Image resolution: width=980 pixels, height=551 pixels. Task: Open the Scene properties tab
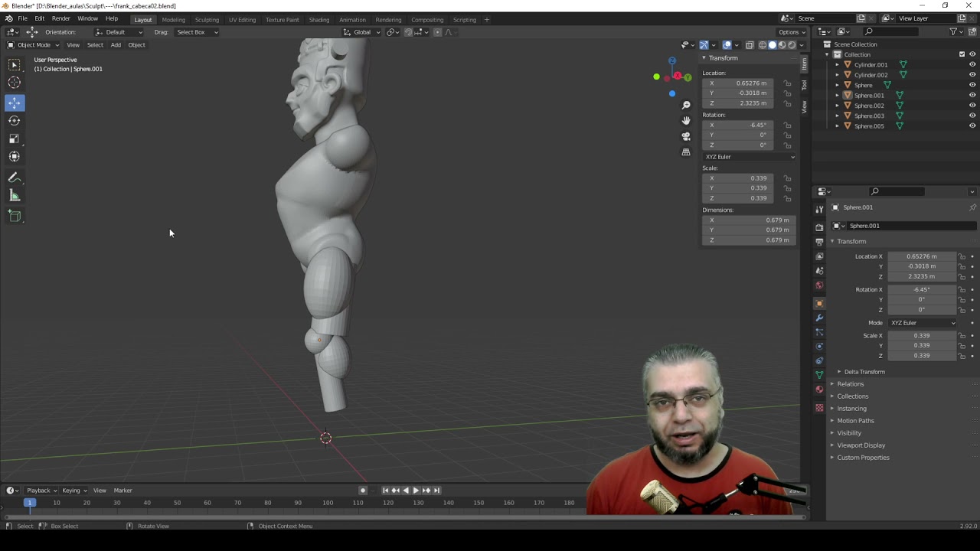pos(819,271)
